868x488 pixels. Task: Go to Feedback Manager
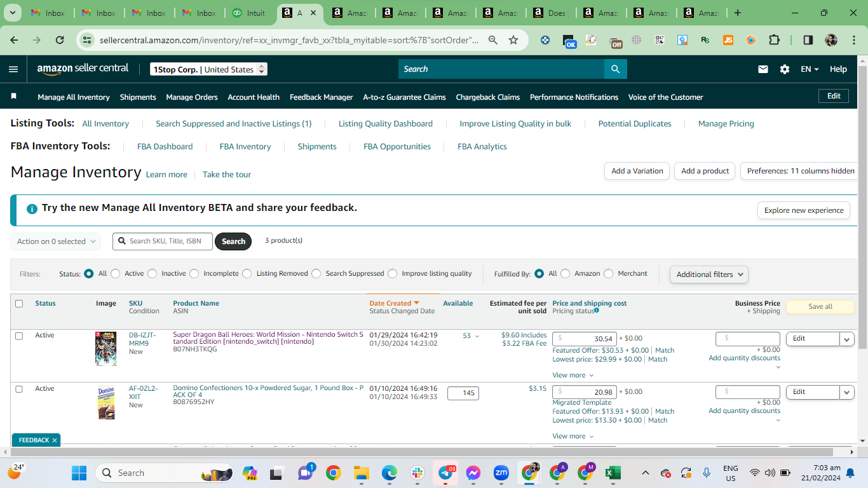tap(321, 97)
